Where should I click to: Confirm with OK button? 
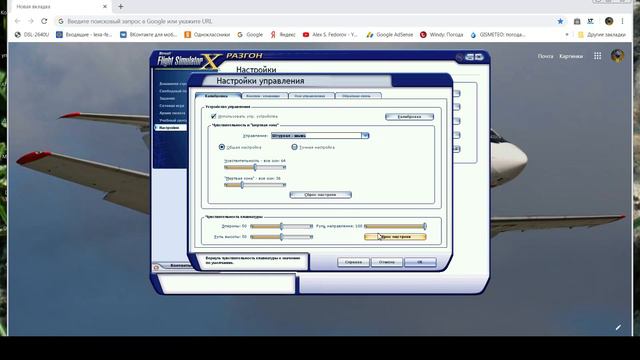pos(420,262)
